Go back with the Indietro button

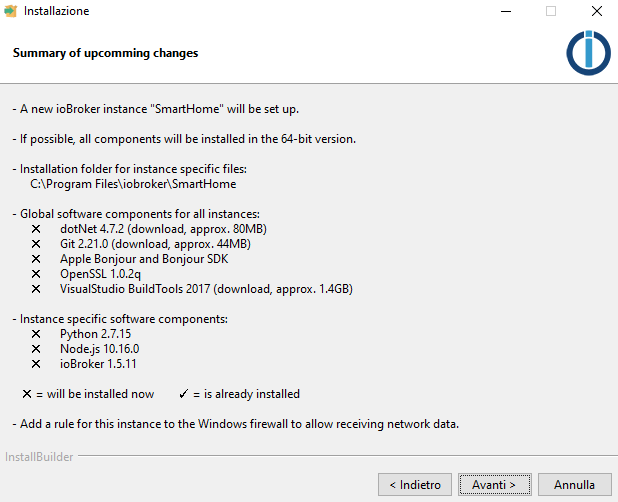[x=415, y=484]
